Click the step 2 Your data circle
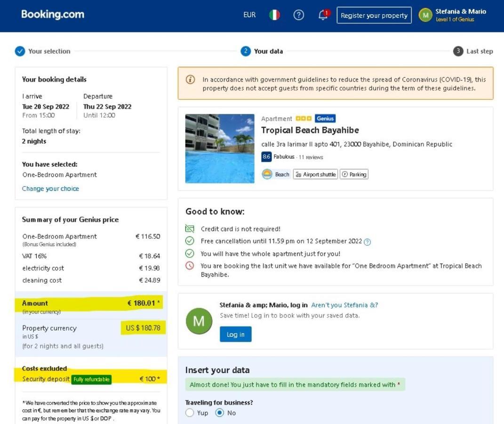This screenshot has height=424, width=504. [246, 51]
